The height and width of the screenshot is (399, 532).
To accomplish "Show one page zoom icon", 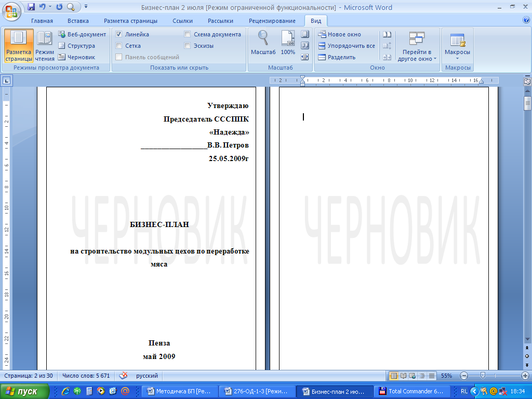I will pos(305,34).
